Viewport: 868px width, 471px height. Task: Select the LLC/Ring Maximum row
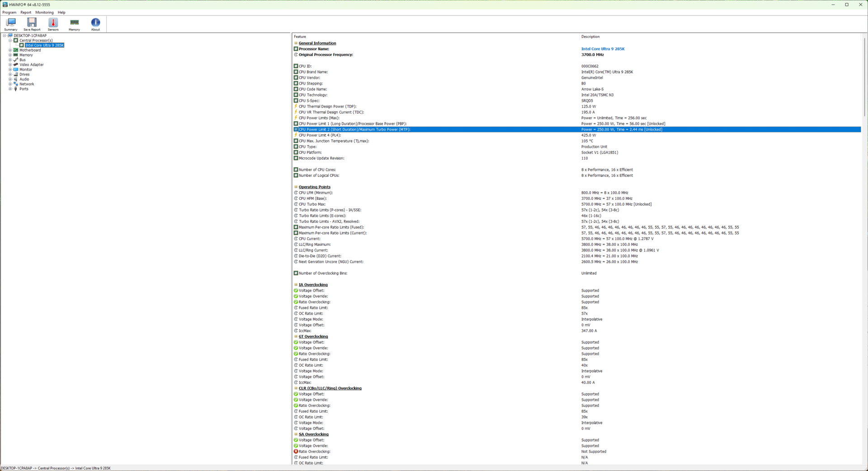click(x=577, y=245)
